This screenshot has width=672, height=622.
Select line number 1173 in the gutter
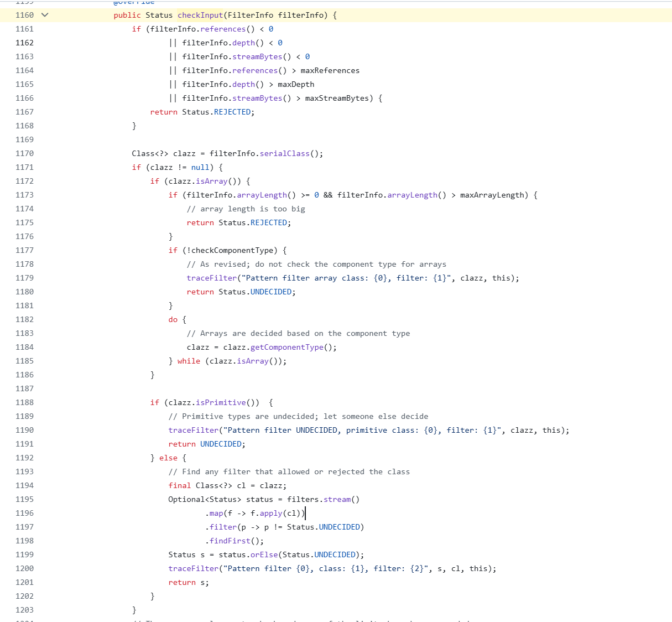tap(24, 195)
